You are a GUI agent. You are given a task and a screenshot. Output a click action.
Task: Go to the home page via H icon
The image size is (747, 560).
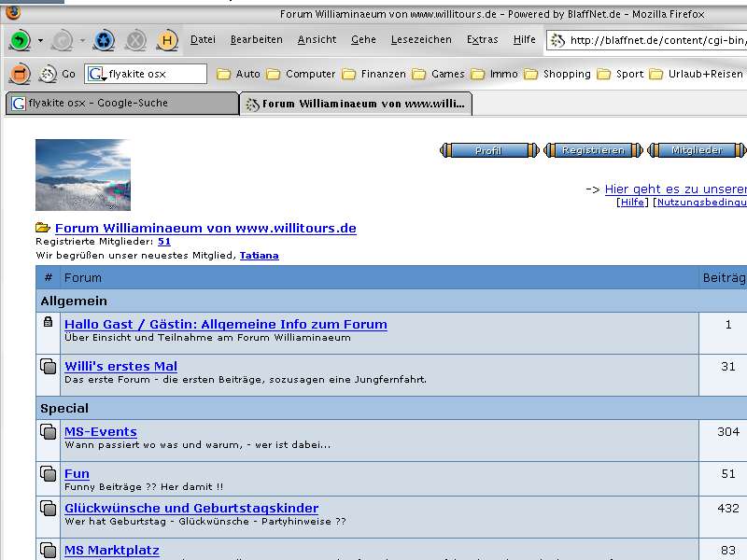point(167,40)
